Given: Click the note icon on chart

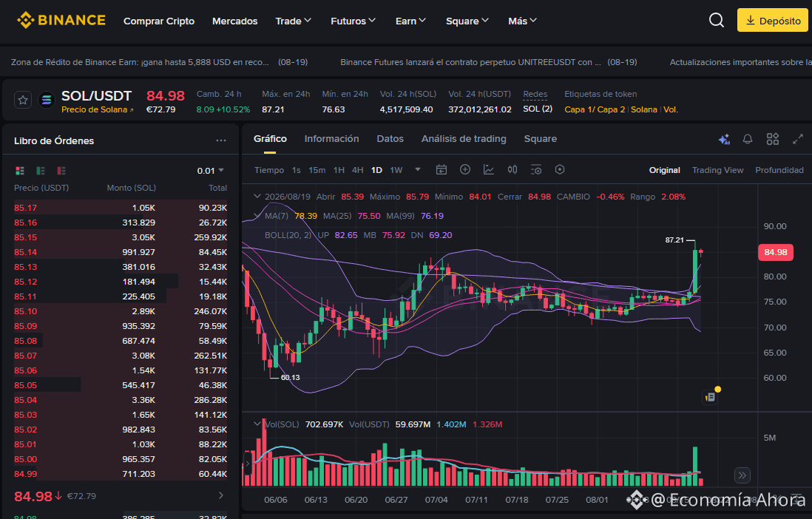Looking at the screenshot, I should pos(711,397).
